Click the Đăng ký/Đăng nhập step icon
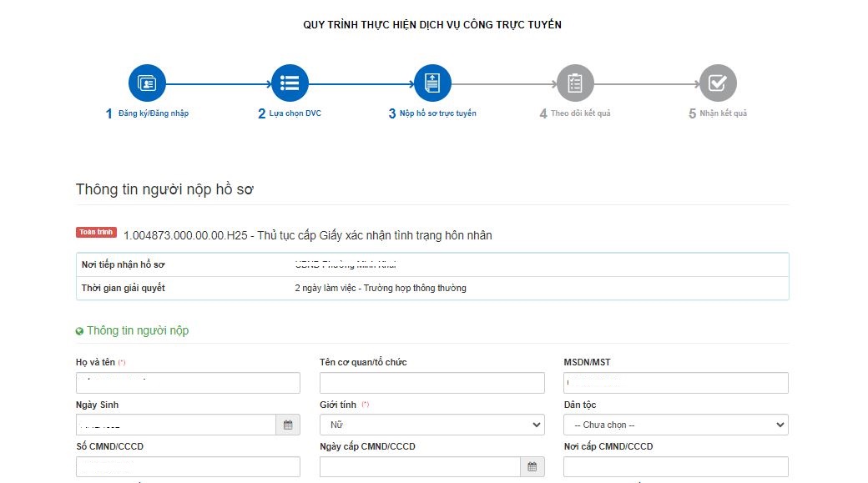Screen dimensions: 868x483 (147, 83)
